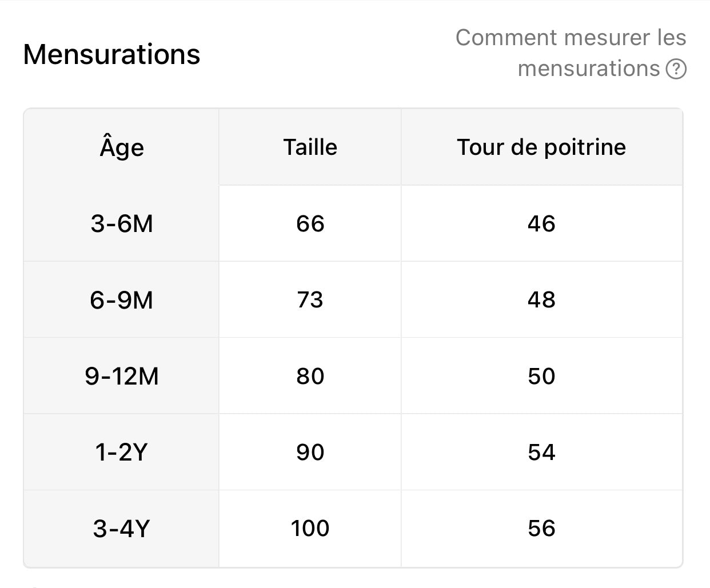This screenshot has width=710, height=588.
Task: Select the Taille value 80 cell
Action: pyautogui.click(x=310, y=376)
